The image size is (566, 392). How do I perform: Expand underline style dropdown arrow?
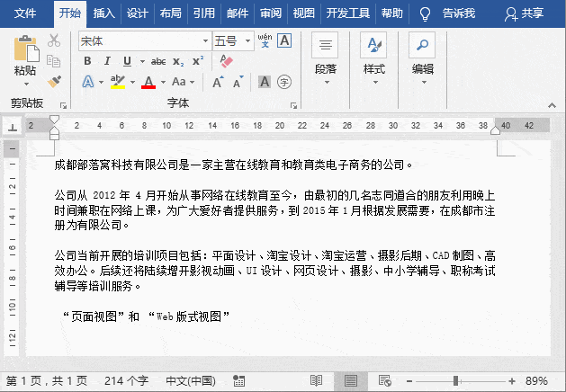pos(142,62)
